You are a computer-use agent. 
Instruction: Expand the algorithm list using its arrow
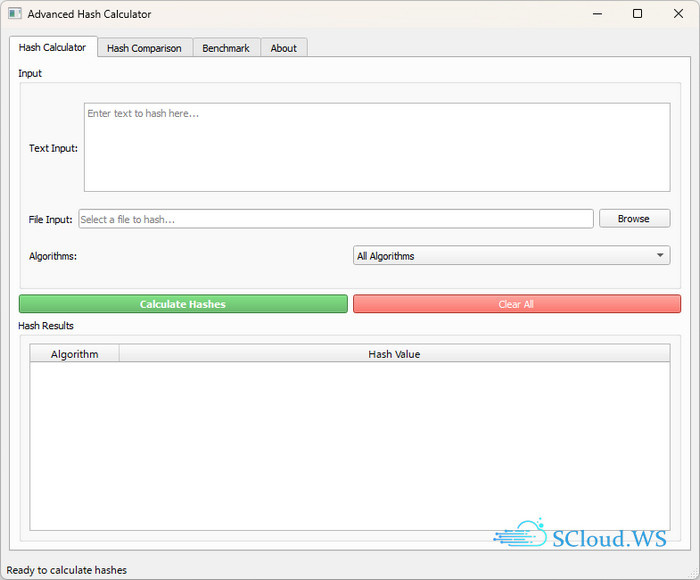click(660, 256)
